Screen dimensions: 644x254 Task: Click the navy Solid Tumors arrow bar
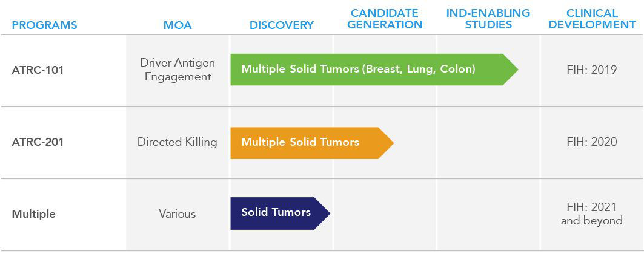(280, 213)
